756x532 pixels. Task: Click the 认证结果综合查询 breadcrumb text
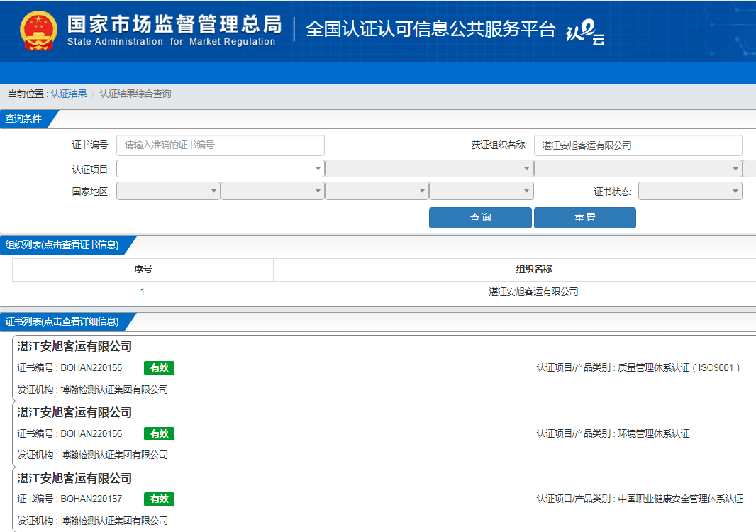click(135, 94)
